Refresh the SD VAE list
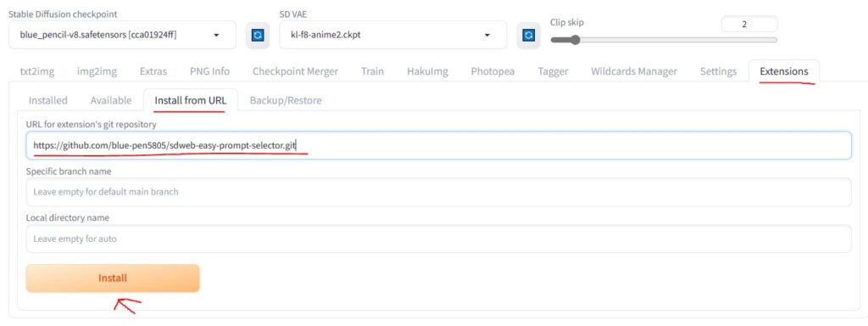 [529, 35]
